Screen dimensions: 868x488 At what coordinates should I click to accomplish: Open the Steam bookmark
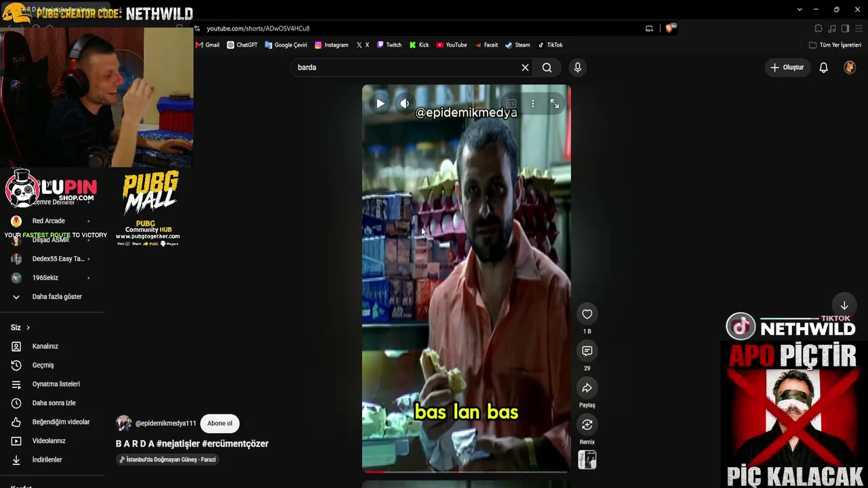click(x=517, y=45)
